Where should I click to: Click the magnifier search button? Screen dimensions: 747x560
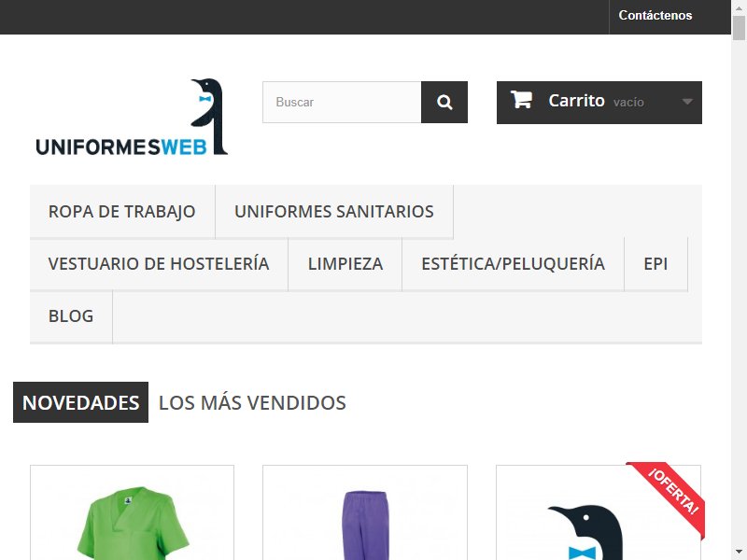point(444,102)
